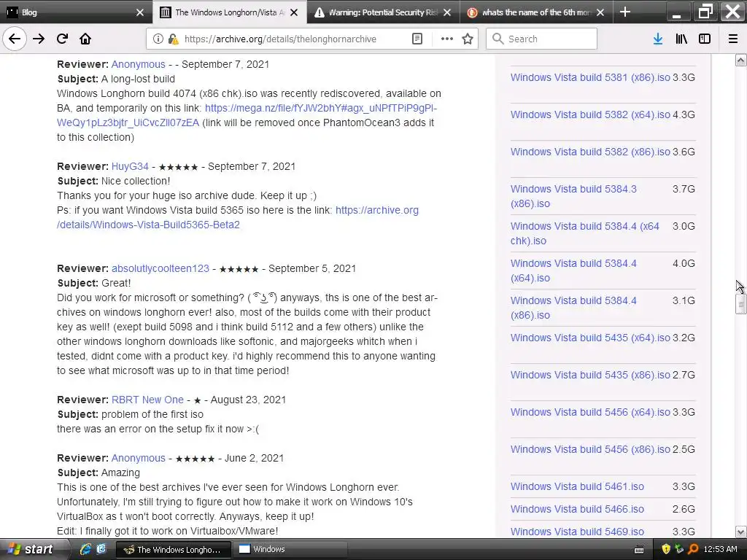This screenshot has width=747, height=560.
Task: Go forward with the arrow button
Action: coord(39,39)
